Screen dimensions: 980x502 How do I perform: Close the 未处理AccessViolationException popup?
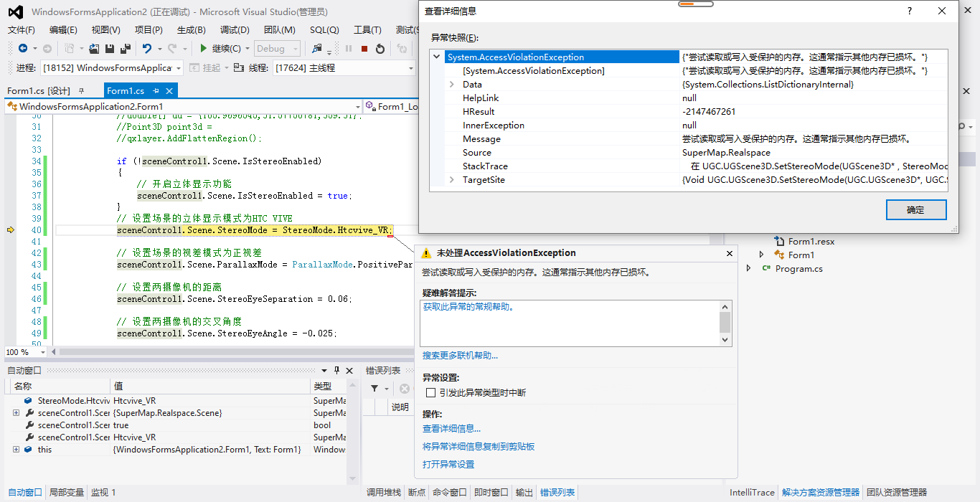click(x=730, y=253)
